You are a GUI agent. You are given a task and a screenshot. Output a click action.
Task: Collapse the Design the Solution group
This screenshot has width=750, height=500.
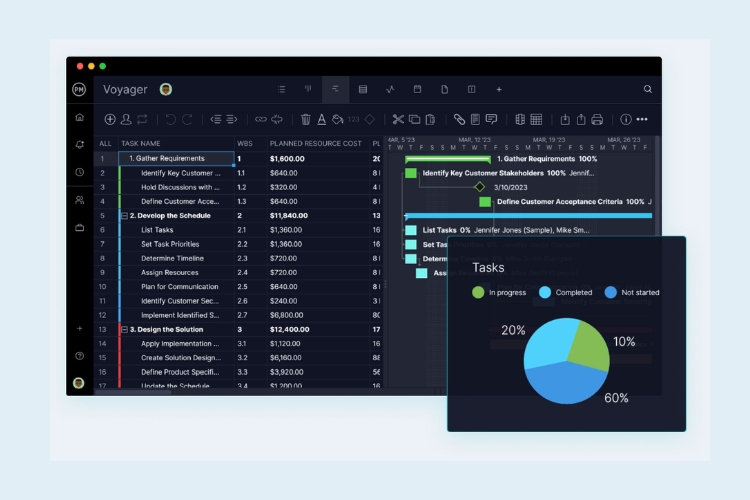124,329
